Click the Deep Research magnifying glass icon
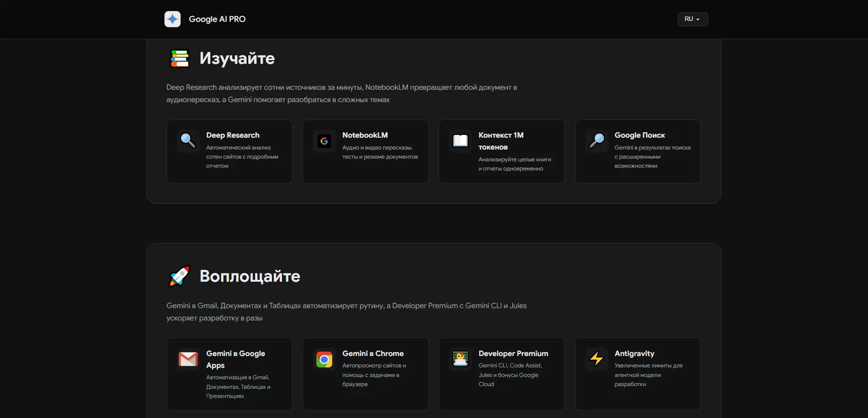 (188, 141)
